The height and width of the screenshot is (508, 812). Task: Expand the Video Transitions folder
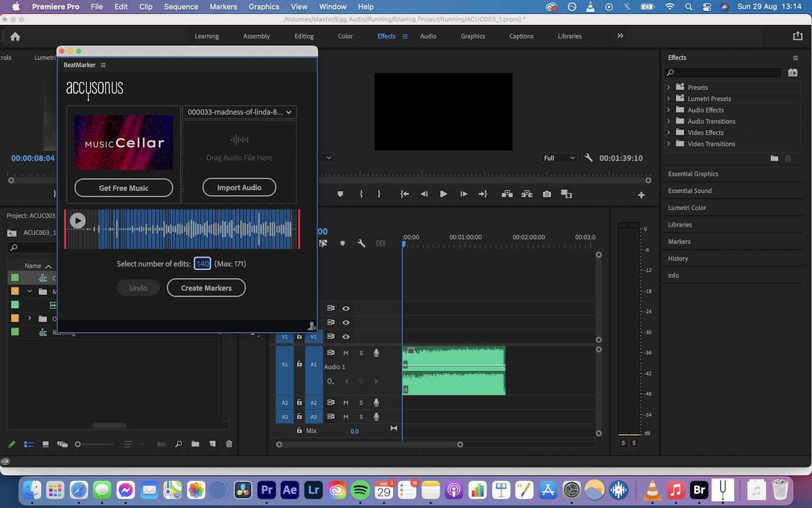[x=669, y=144]
